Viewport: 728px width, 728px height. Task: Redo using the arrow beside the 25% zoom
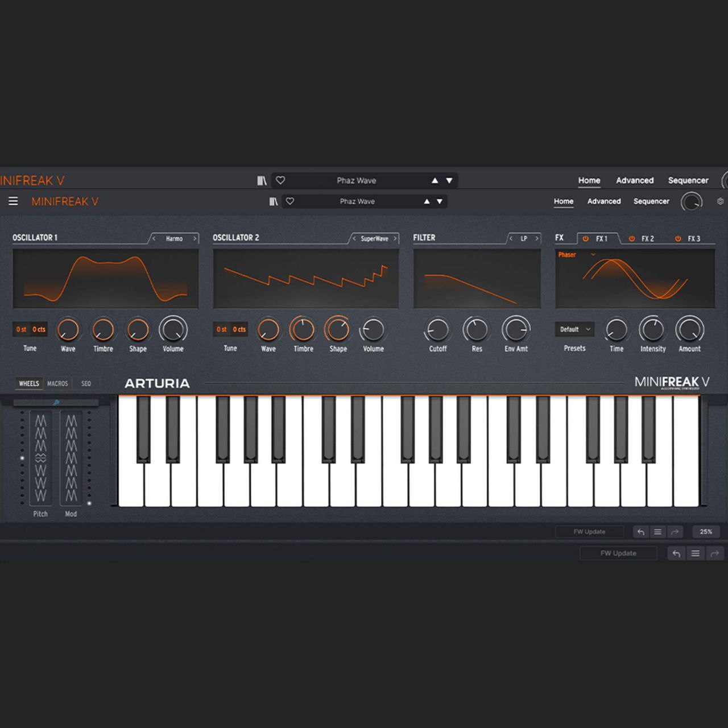(x=675, y=532)
